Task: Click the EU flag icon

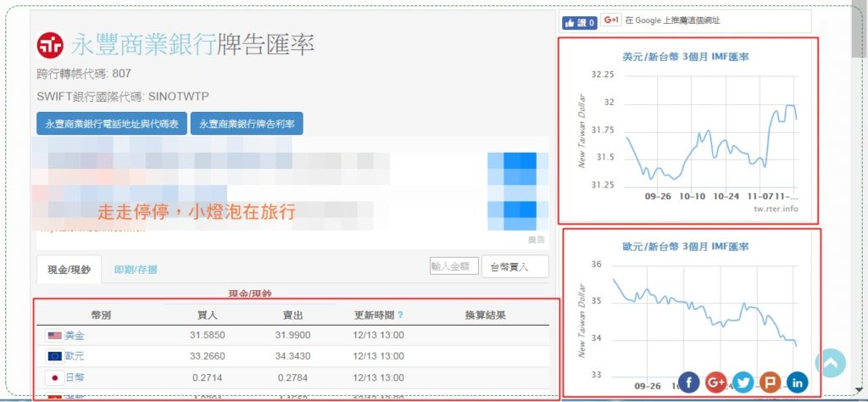Action: coord(55,356)
